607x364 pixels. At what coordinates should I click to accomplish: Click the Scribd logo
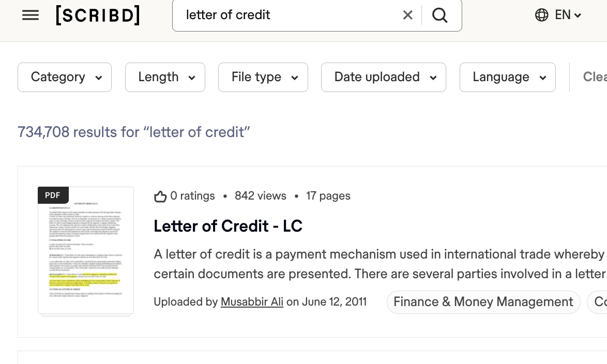tap(97, 15)
